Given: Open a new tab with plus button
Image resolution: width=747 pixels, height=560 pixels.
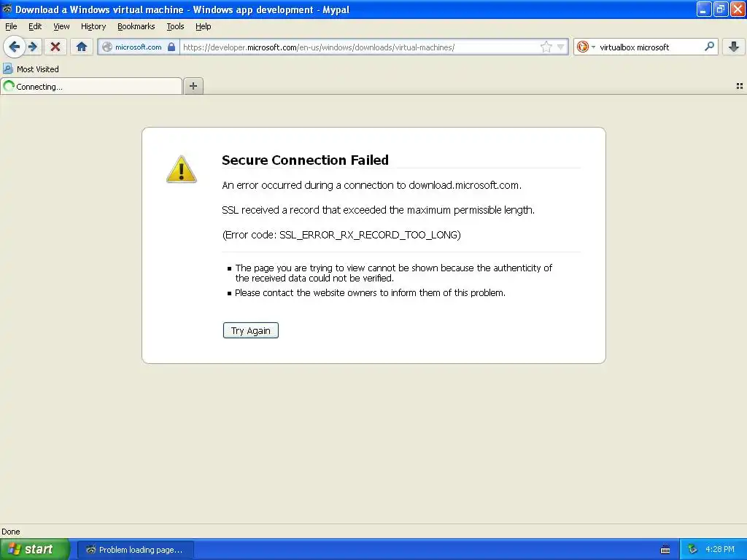Looking at the screenshot, I should pyautogui.click(x=193, y=86).
